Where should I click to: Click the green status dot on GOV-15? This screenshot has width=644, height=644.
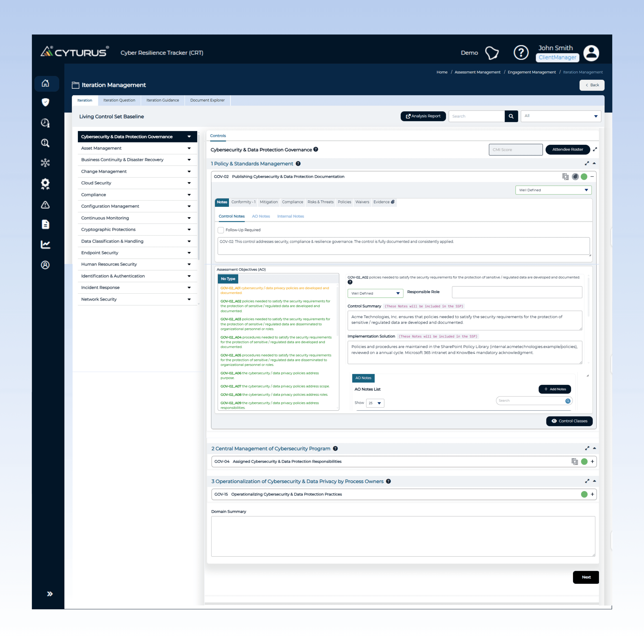point(584,494)
